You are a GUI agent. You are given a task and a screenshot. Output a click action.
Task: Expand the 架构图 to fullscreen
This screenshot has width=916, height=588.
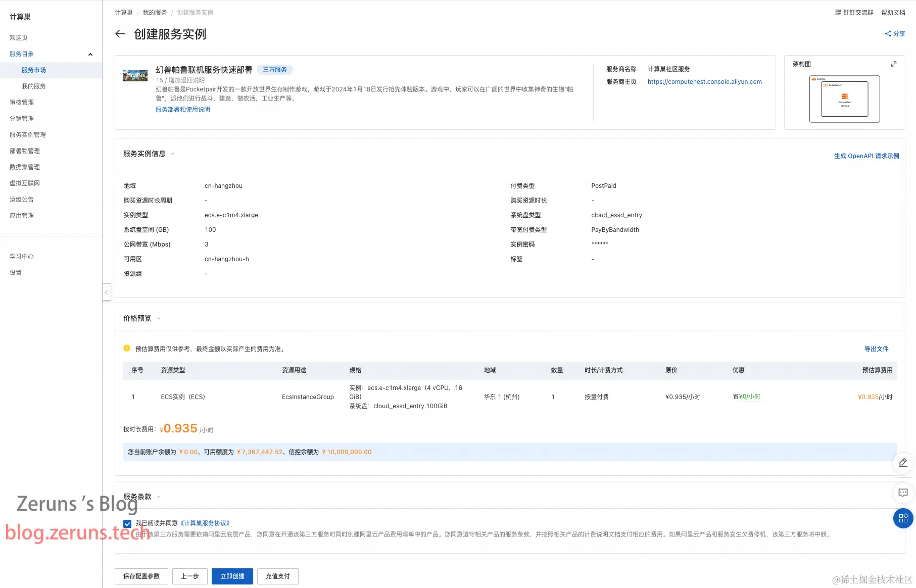(893, 64)
